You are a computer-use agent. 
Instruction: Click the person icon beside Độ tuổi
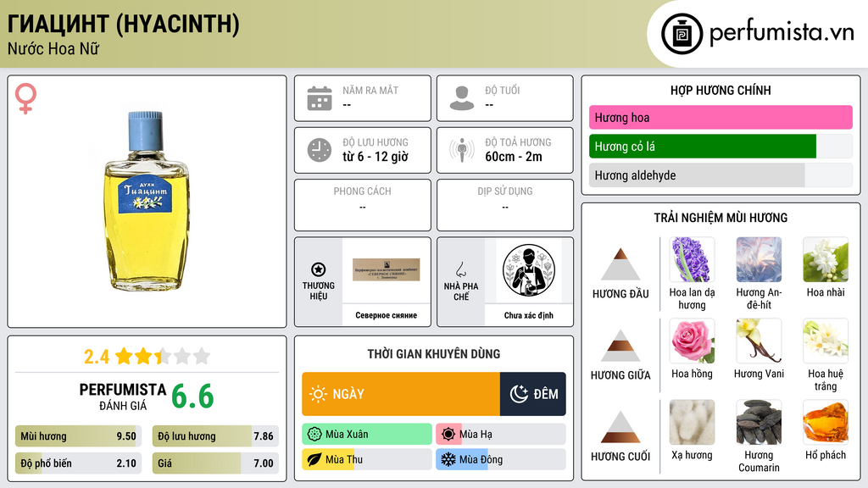tap(462, 98)
